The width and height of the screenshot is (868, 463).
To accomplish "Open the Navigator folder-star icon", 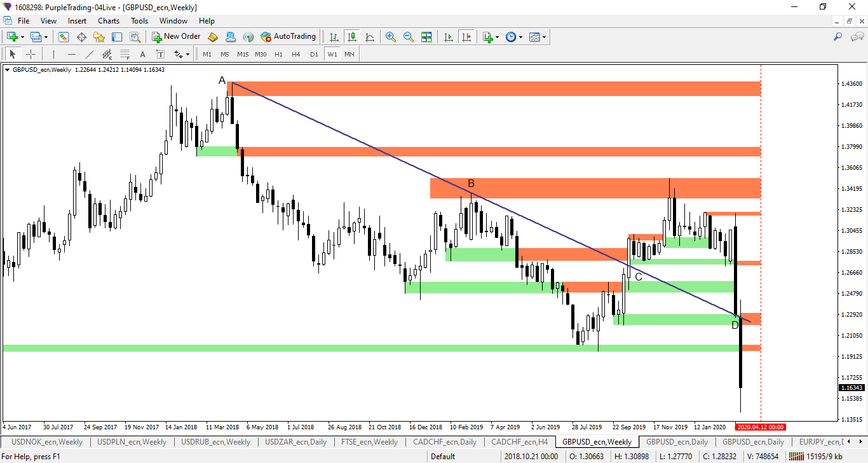I will pyautogui.click(x=99, y=37).
